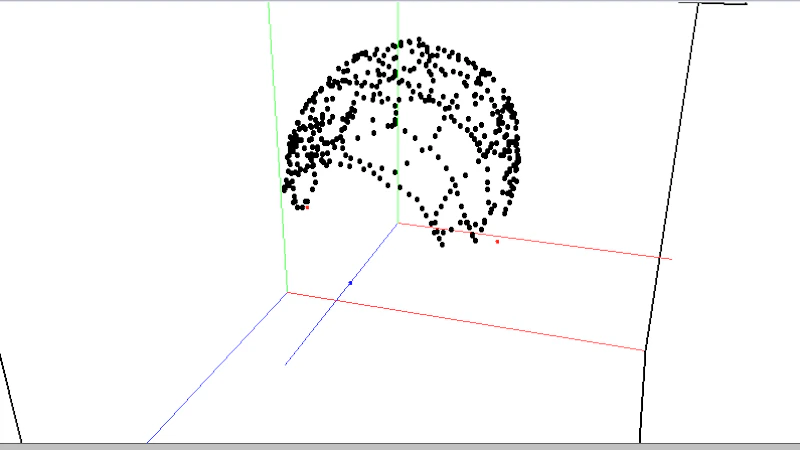Select the red point below the red axis line
The image size is (800, 450).
497,242
